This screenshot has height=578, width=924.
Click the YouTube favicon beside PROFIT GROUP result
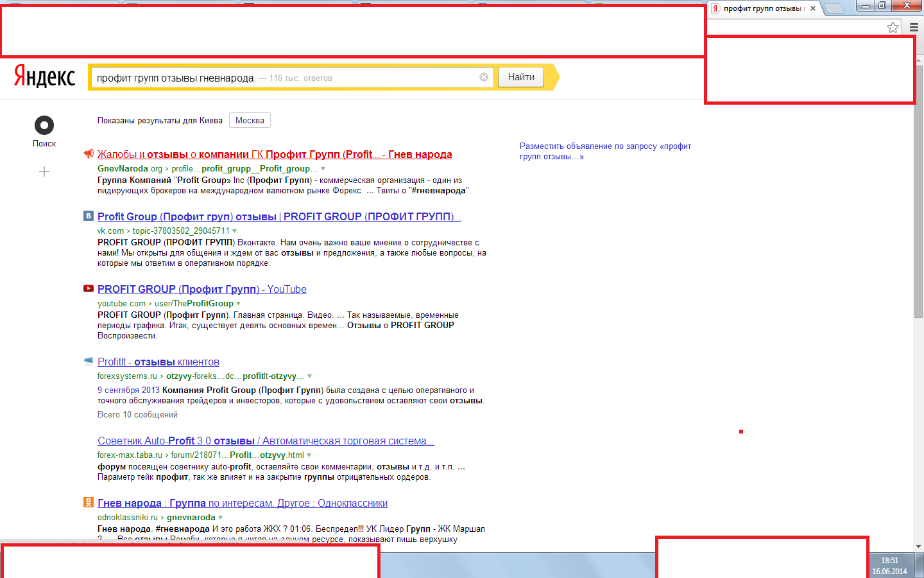click(x=89, y=288)
